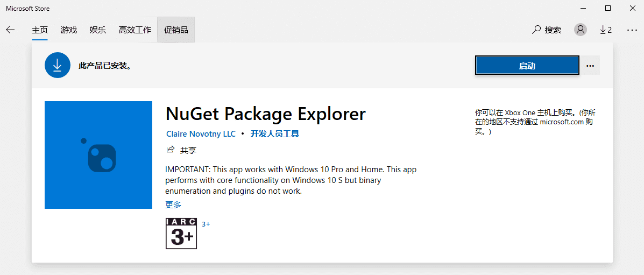Open the search box 搜索
Viewport: 644px width, 275px height.
point(547,30)
